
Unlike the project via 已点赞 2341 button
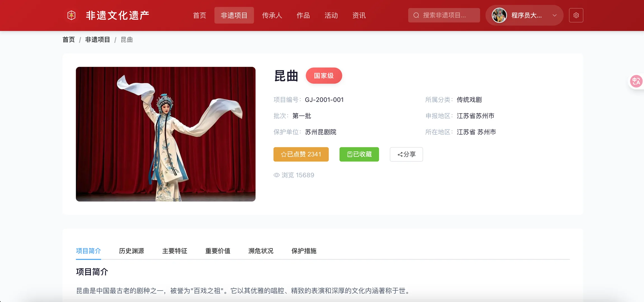tap(301, 154)
